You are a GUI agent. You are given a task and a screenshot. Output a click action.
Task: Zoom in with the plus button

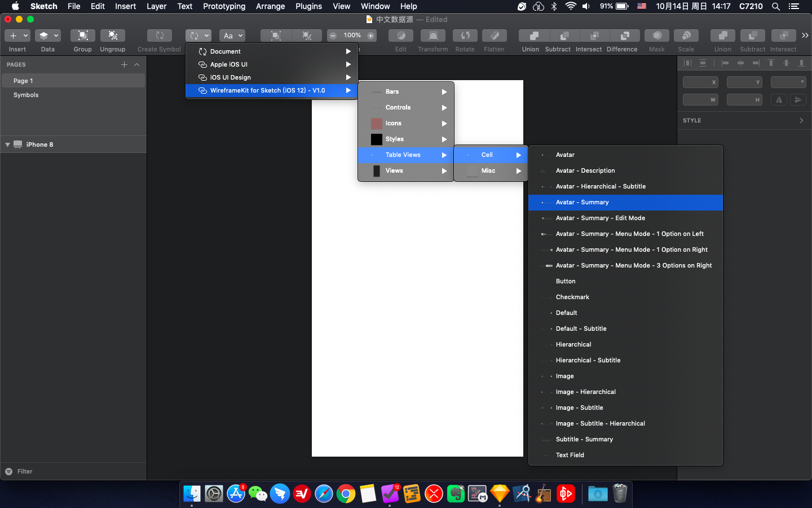point(370,36)
